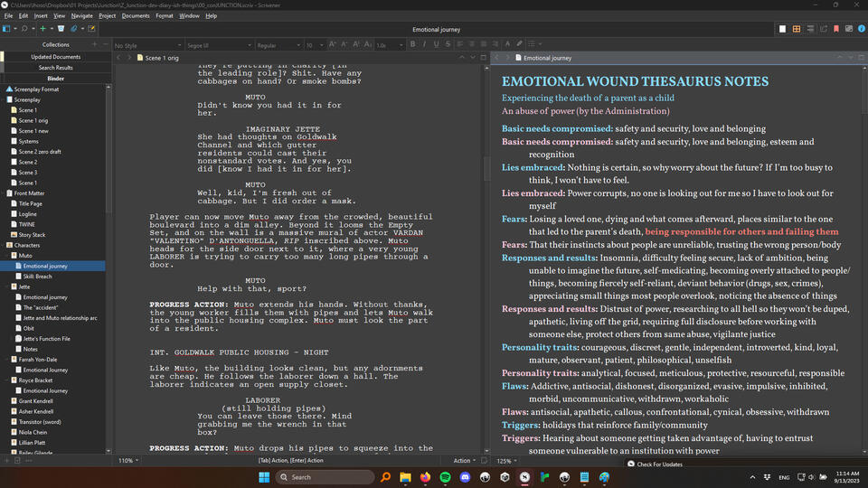The image size is (868, 488).
Task: Toggle split view button in left editor header
Action: (483, 58)
